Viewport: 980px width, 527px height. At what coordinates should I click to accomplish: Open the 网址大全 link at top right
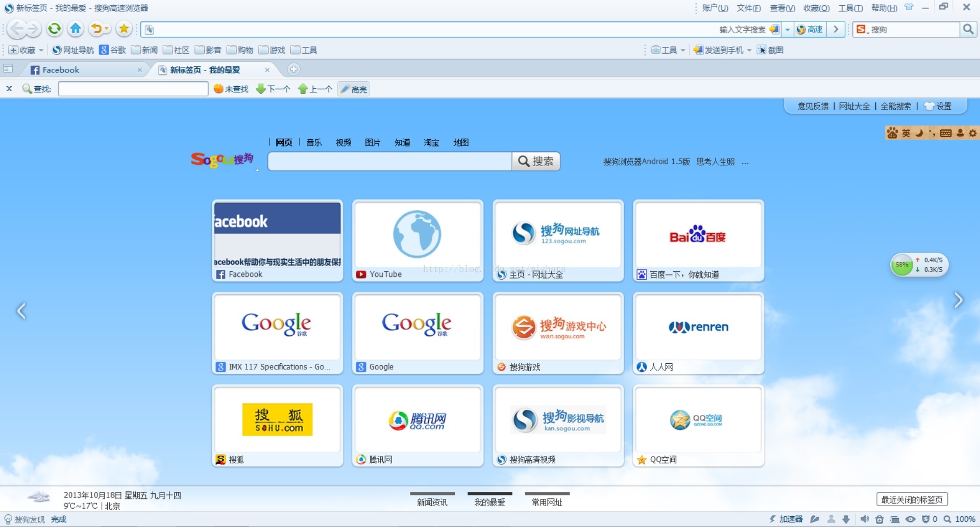pos(854,106)
